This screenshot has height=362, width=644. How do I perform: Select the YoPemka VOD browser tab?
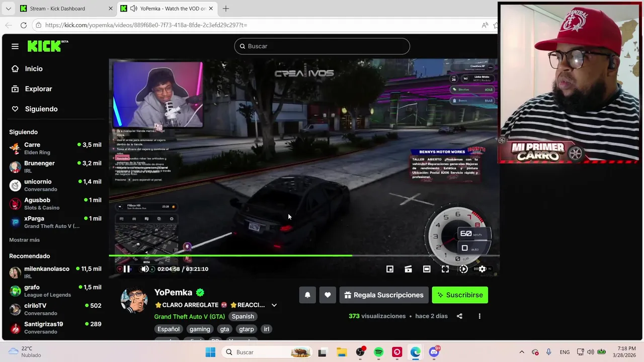tap(167, 9)
